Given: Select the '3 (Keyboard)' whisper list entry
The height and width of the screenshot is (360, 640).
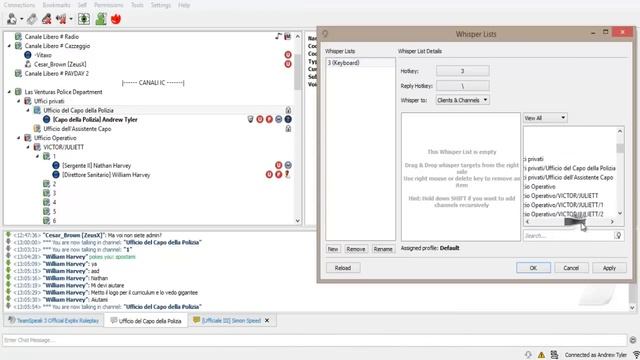Looking at the screenshot, I should tap(360, 63).
